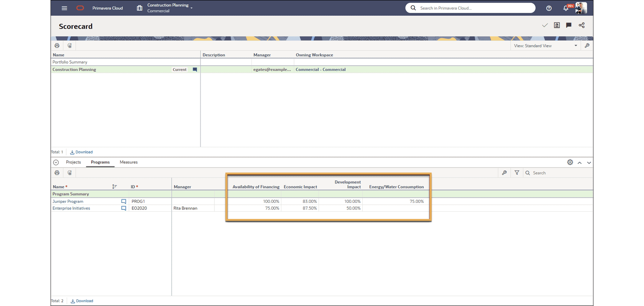
Task: Collapse the detail panel with circled chevron
Action: 56,162
